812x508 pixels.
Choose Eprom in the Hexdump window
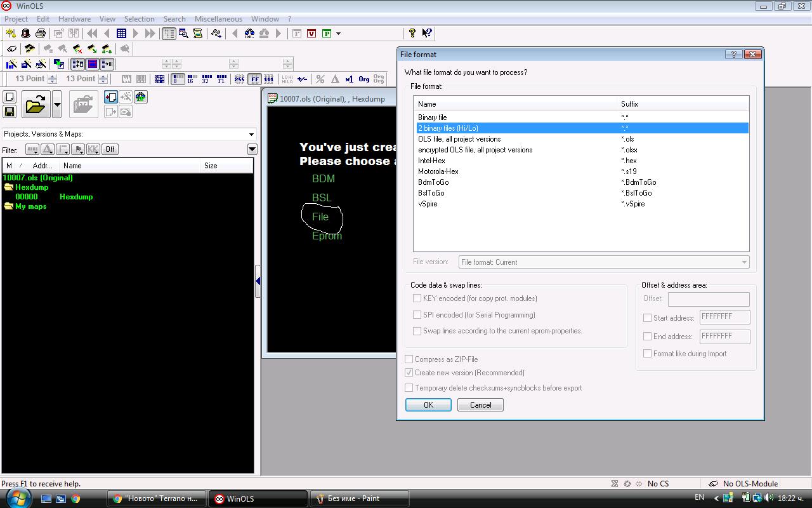[327, 236]
